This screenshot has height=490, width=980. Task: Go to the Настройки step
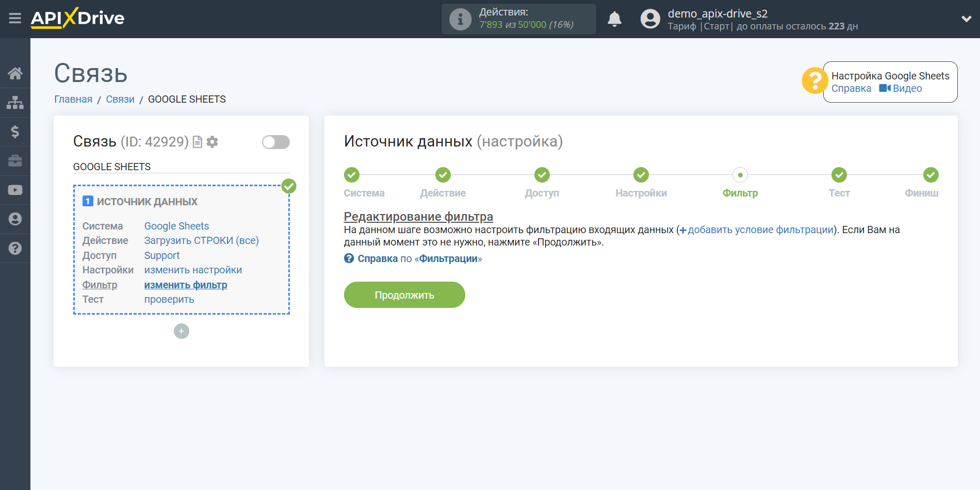[641, 175]
